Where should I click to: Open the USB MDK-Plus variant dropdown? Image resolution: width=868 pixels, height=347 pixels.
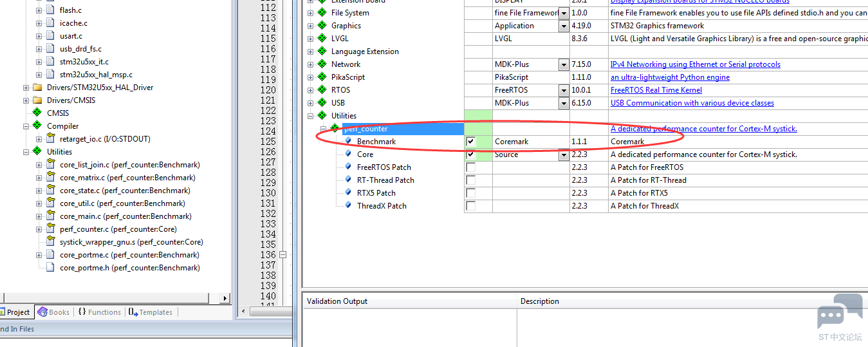[x=564, y=103]
